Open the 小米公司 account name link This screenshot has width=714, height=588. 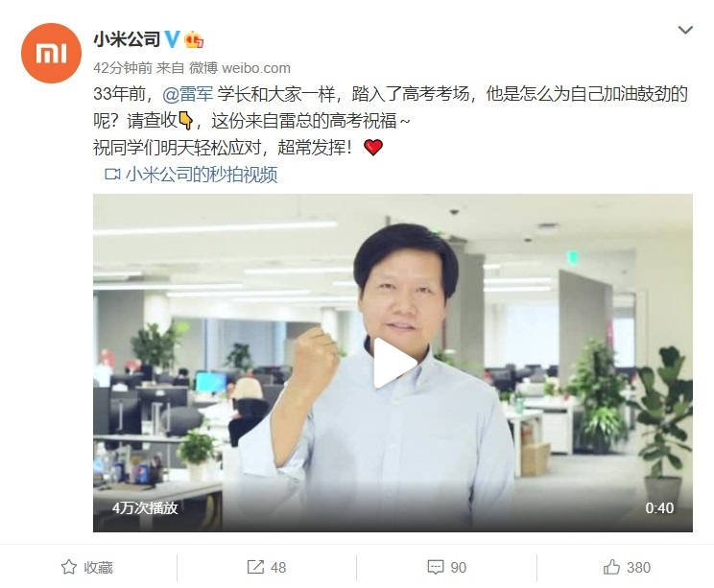(127, 39)
